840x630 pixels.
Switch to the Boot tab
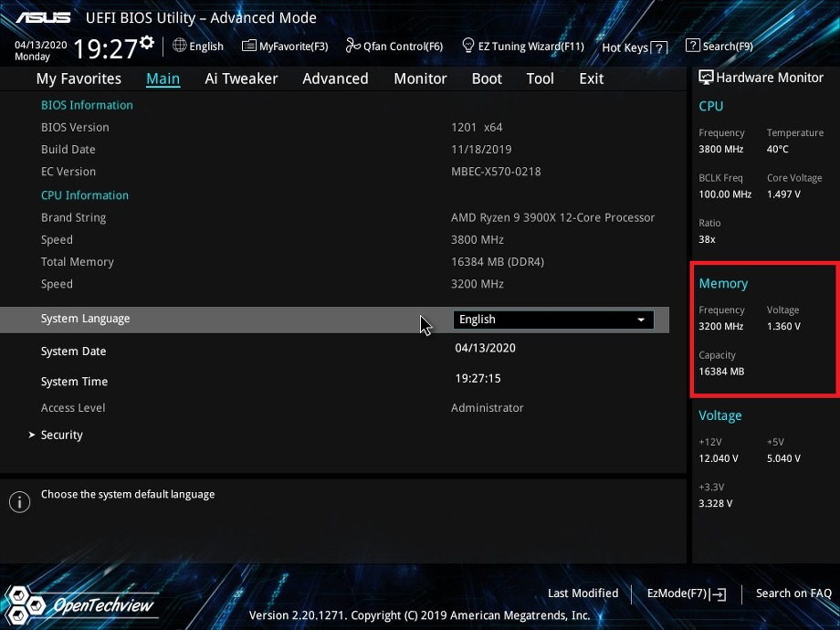pyautogui.click(x=487, y=79)
